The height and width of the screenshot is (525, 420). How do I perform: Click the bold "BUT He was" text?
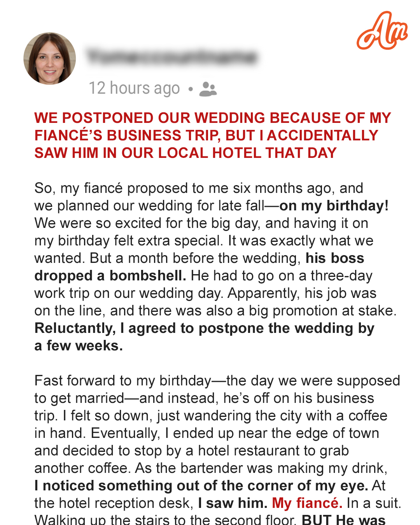tap(344, 519)
